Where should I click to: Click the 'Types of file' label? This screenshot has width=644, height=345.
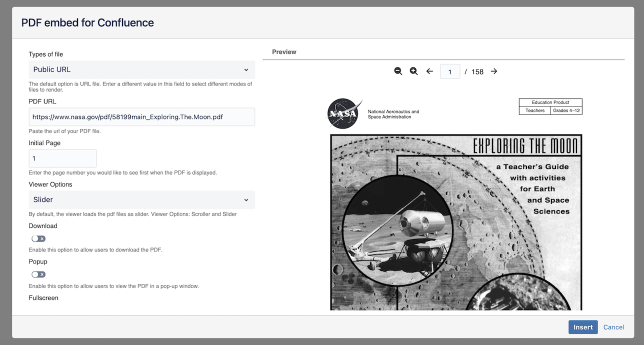[46, 54]
